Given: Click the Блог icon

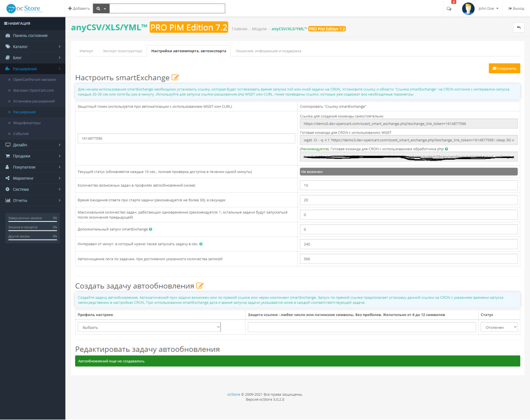Looking at the screenshot, I should point(8,57).
